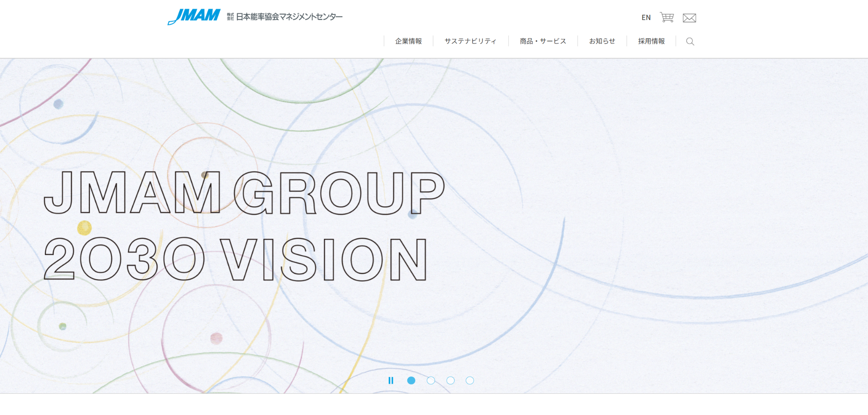Switch language via the EN link
Viewport: 868px width, 415px height.
coord(646,17)
